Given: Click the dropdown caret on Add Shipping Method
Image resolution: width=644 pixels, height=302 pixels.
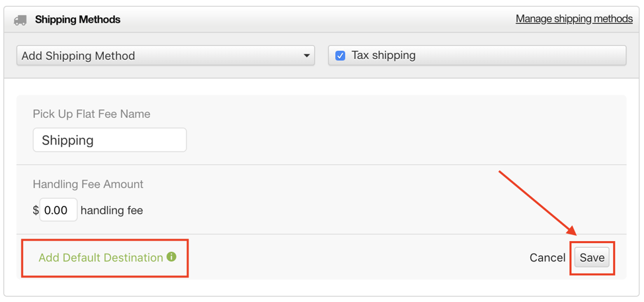Looking at the screenshot, I should point(306,56).
